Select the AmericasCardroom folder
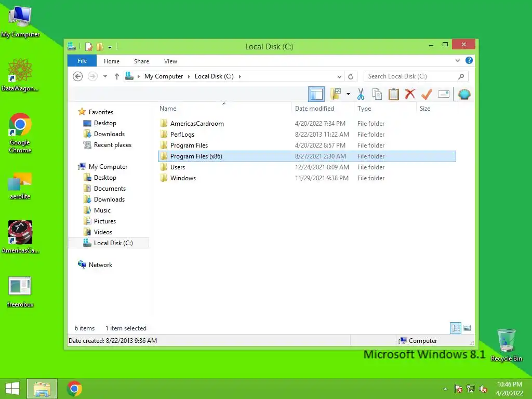The height and width of the screenshot is (399, 532). (307, 124)
